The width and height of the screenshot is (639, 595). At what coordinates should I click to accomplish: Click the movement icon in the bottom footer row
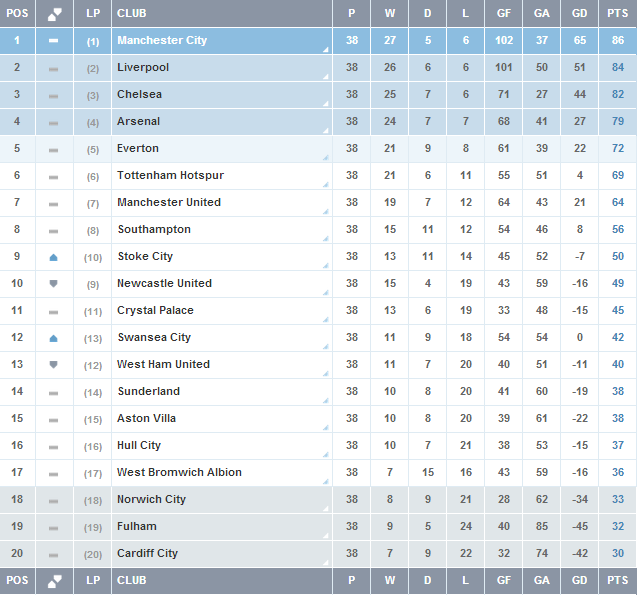[55, 581]
